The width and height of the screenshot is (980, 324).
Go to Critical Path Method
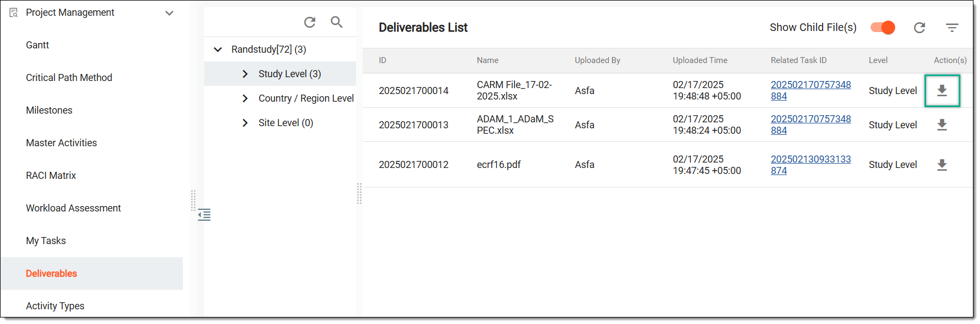69,78
